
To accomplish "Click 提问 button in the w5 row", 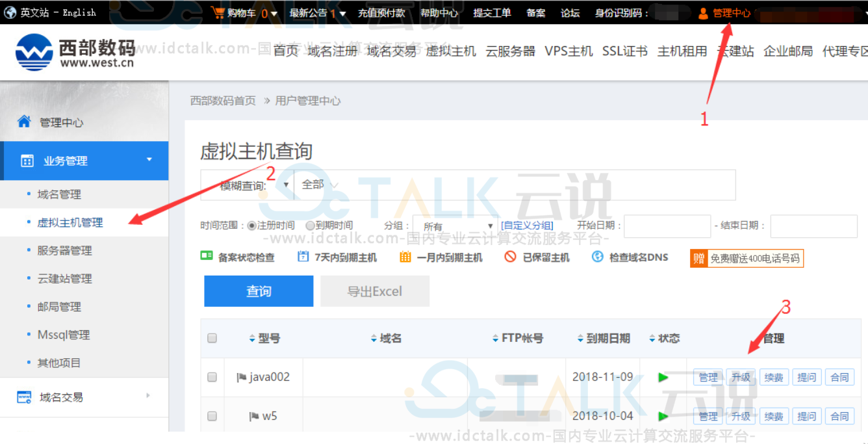I will (x=807, y=416).
